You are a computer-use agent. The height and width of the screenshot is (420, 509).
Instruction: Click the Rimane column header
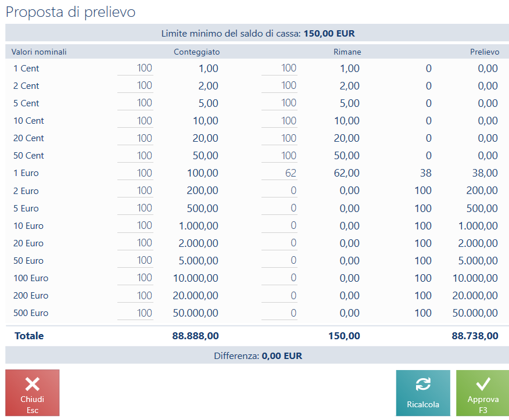[x=347, y=52]
